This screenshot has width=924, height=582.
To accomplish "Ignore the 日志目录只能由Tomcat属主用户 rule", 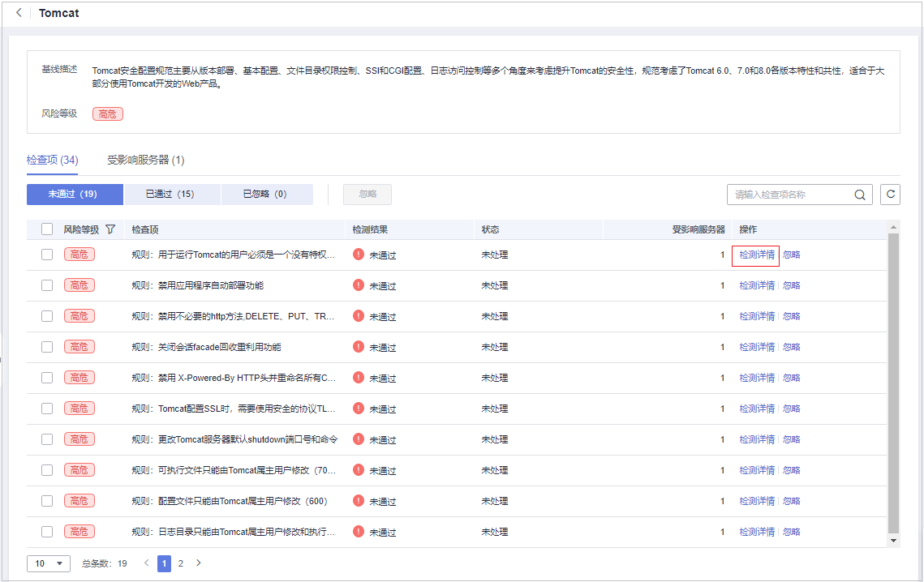I will (792, 532).
